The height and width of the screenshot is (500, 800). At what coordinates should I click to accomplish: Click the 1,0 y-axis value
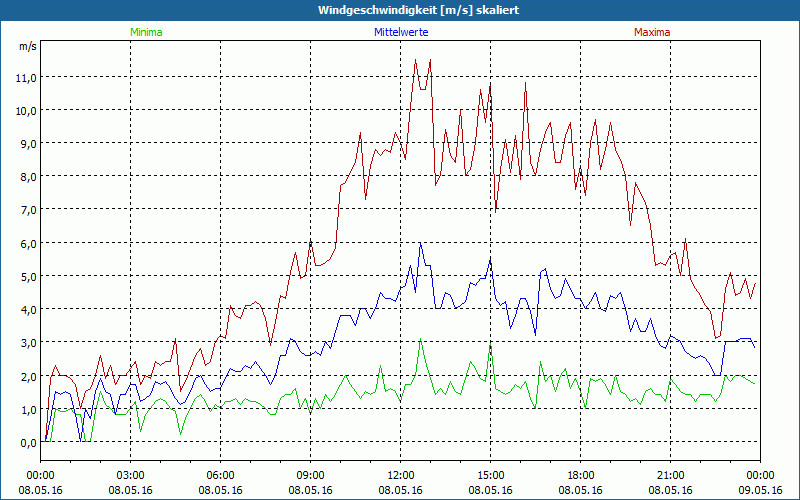(29, 410)
